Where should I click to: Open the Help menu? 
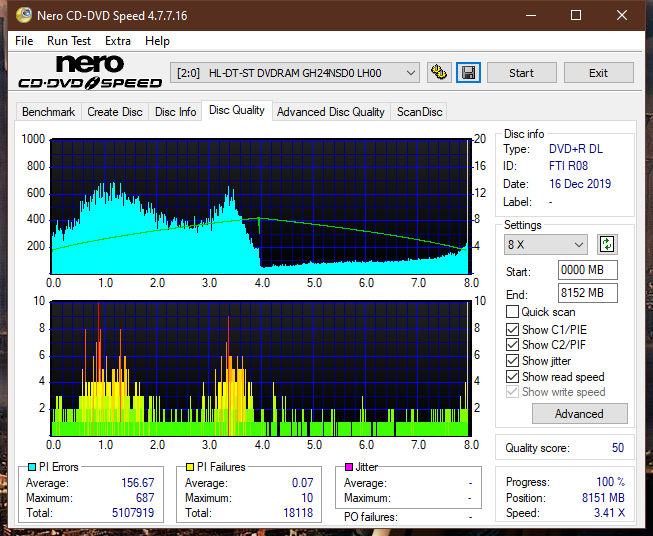coord(157,41)
